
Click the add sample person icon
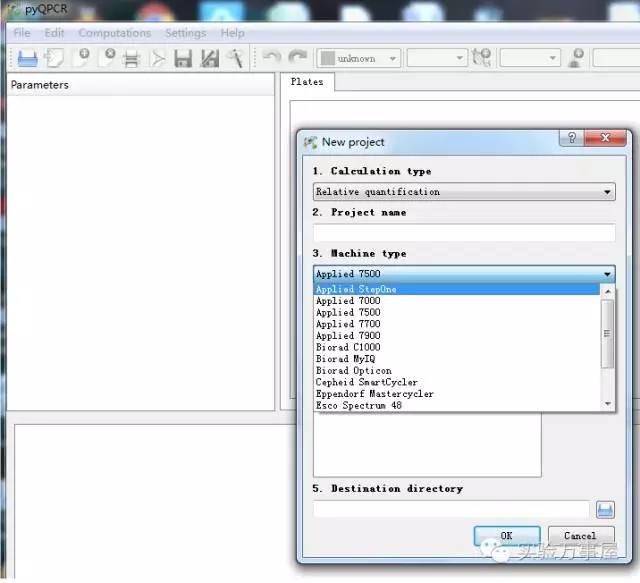[576, 58]
